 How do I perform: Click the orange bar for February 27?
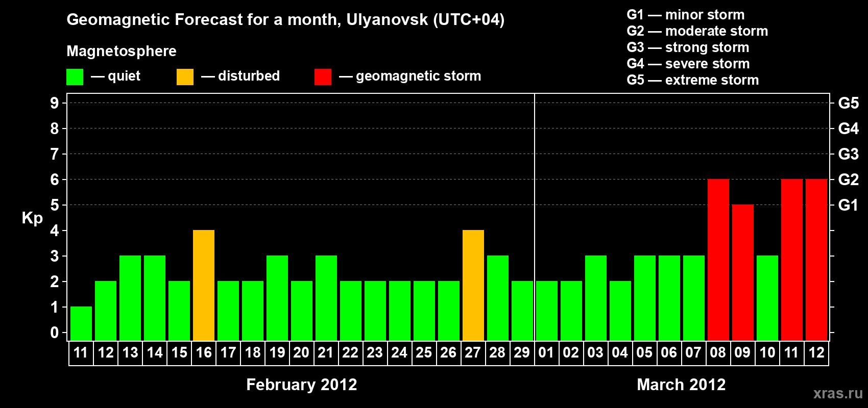(x=473, y=285)
